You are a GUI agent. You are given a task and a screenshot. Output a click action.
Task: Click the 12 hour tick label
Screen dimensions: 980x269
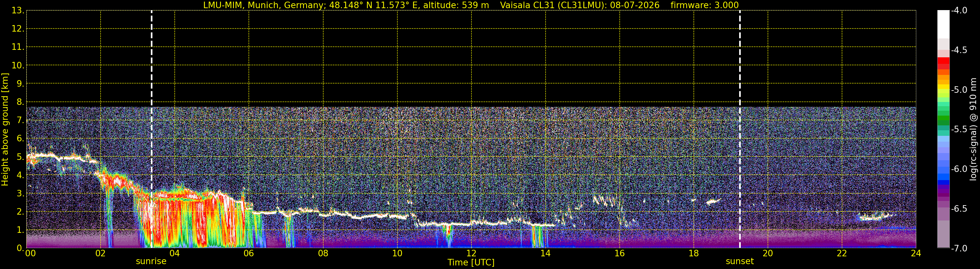tap(471, 253)
